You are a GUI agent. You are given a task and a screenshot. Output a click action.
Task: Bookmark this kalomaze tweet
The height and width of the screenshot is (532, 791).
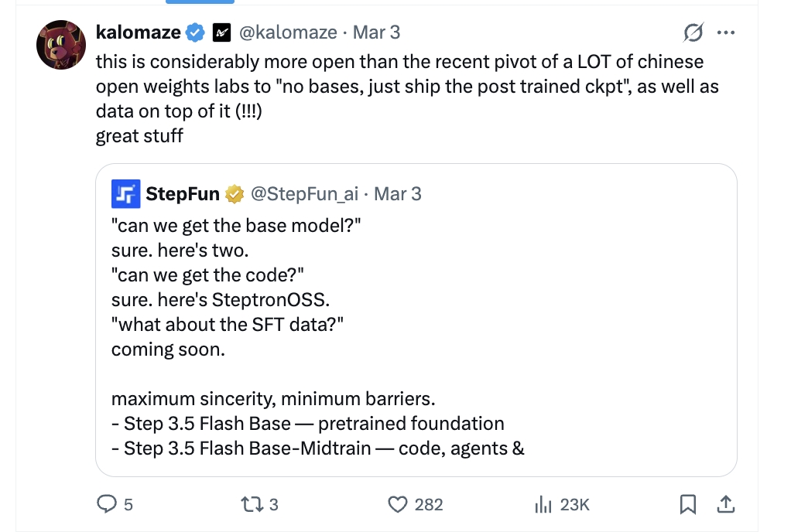click(x=687, y=505)
